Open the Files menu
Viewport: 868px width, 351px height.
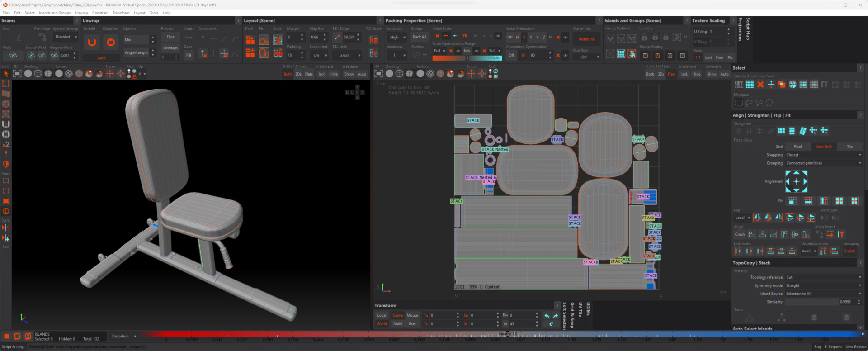coord(6,13)
